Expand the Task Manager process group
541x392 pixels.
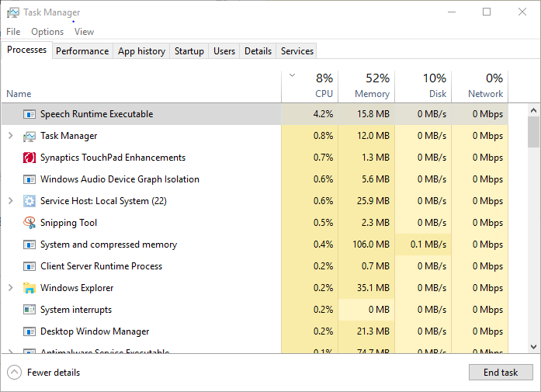click(10, 136)
